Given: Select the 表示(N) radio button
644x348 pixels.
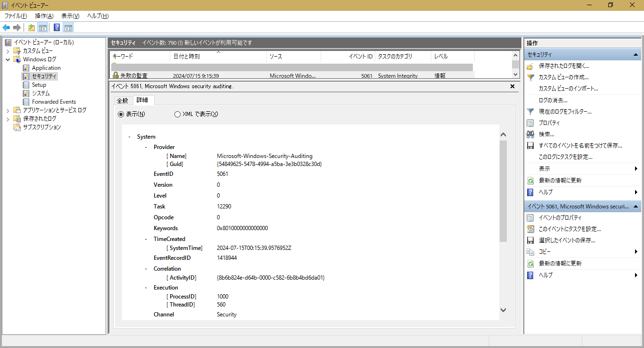Looking at the screenshot, I should click(x=121, y=114).
